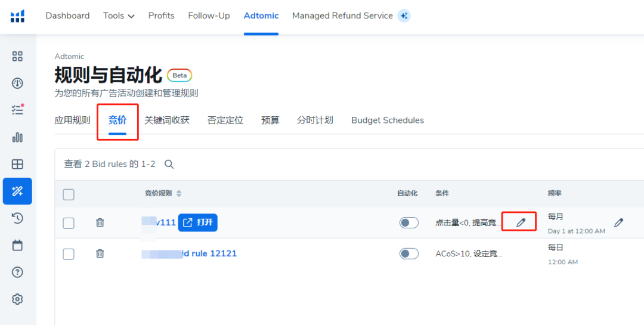Switch to the 预算 tab
This screenshot has height=325, width=644.
pyautogui.click(x=270, y=120)
